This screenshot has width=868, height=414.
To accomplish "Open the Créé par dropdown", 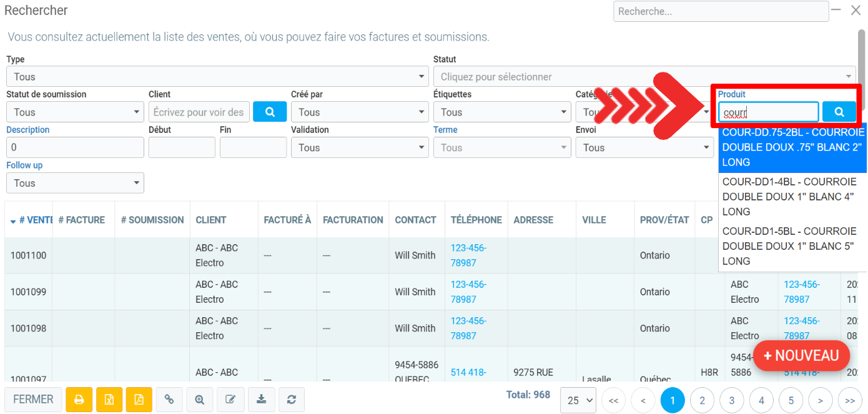I will (x=360, y=112).
